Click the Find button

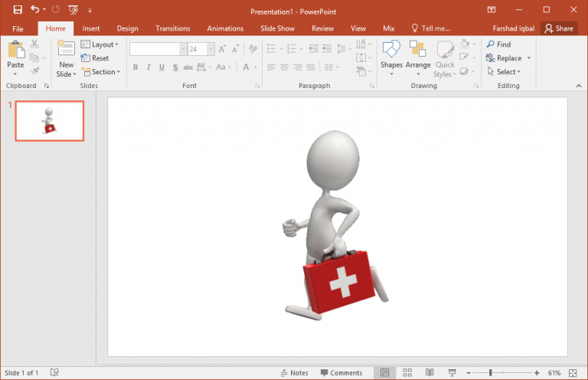[498, 44]
